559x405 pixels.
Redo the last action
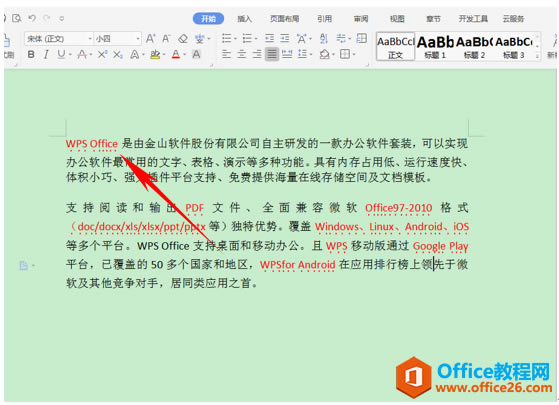point(47,18)
